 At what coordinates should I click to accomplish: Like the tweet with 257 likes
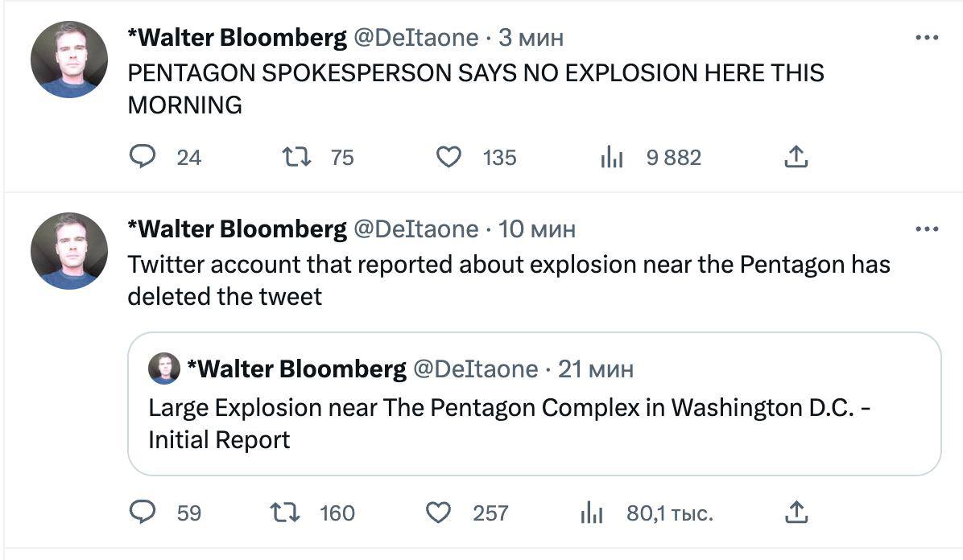438,513
